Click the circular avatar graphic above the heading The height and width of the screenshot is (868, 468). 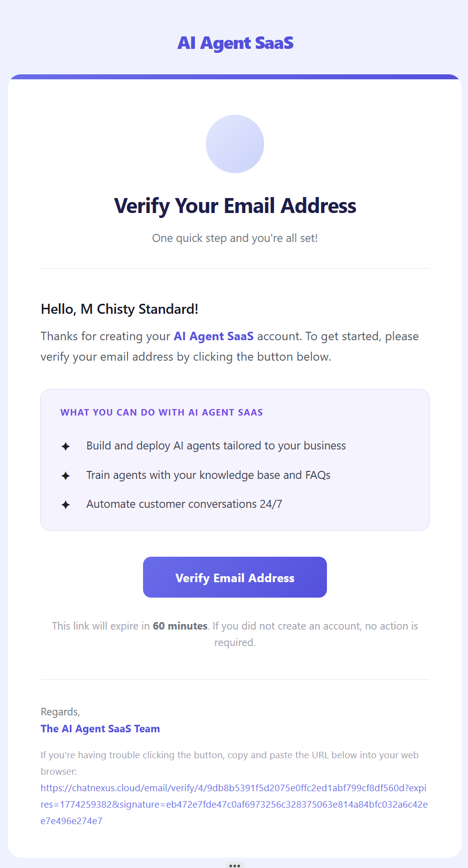[x=235, y=144]
